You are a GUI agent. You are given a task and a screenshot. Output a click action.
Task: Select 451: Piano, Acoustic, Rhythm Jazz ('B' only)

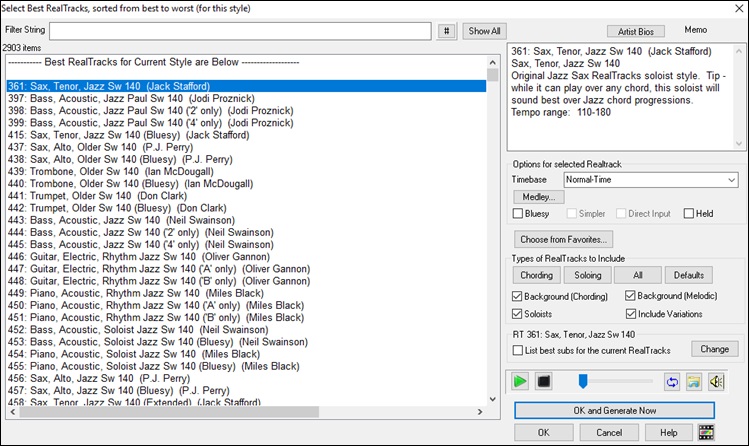pyautogui.click(x=246, y=318)
